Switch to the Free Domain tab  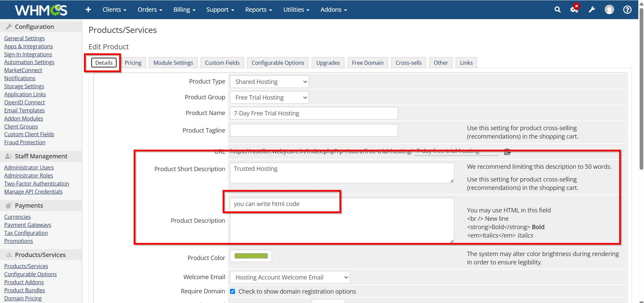click(x=368, y=63)
